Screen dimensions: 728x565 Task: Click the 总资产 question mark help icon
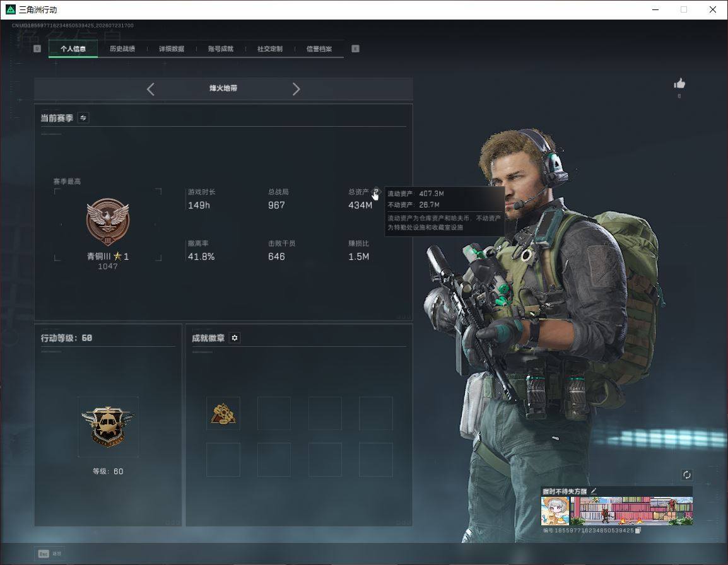376,191
